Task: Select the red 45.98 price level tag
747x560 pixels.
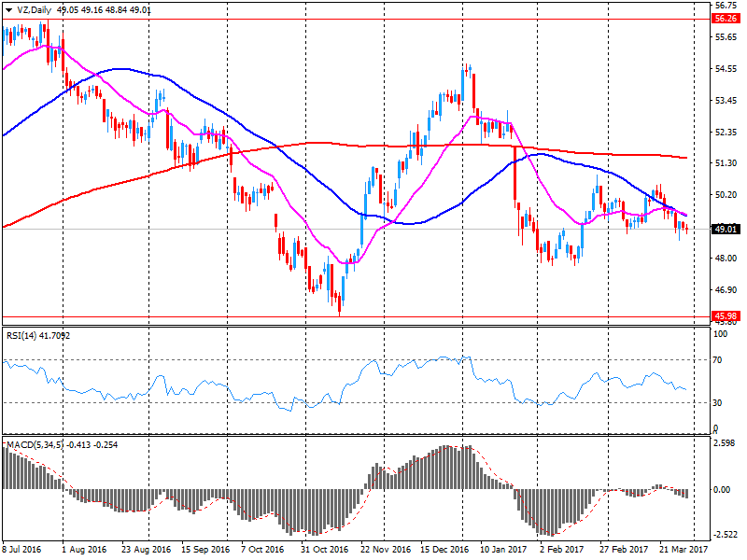Action: 725,316
